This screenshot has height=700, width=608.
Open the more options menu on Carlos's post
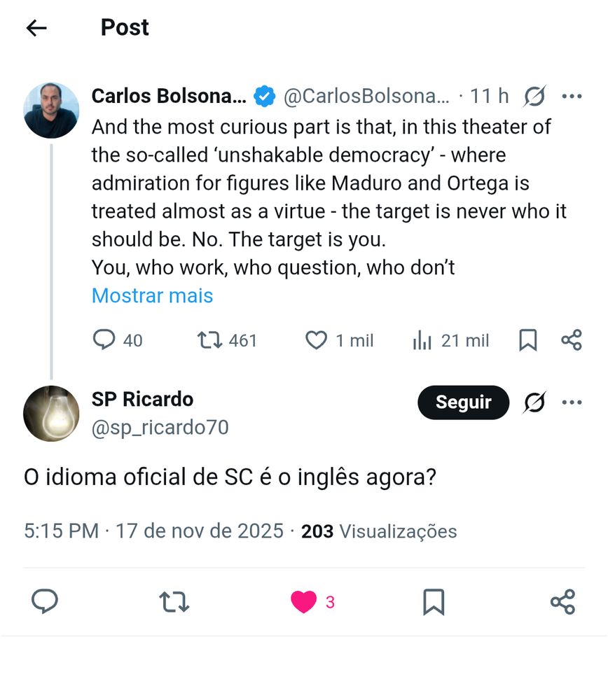(x=573, y=96)
